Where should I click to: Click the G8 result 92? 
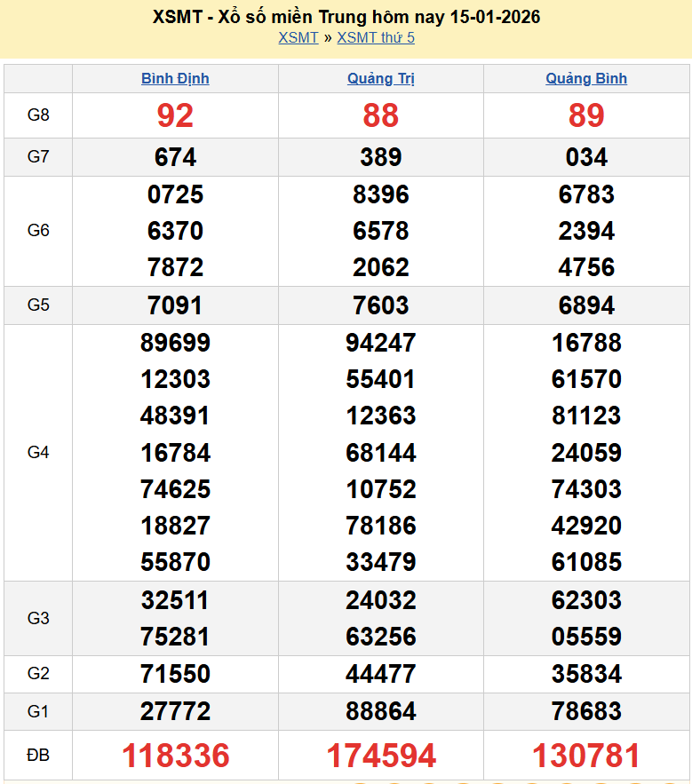(x=175, y=115)
